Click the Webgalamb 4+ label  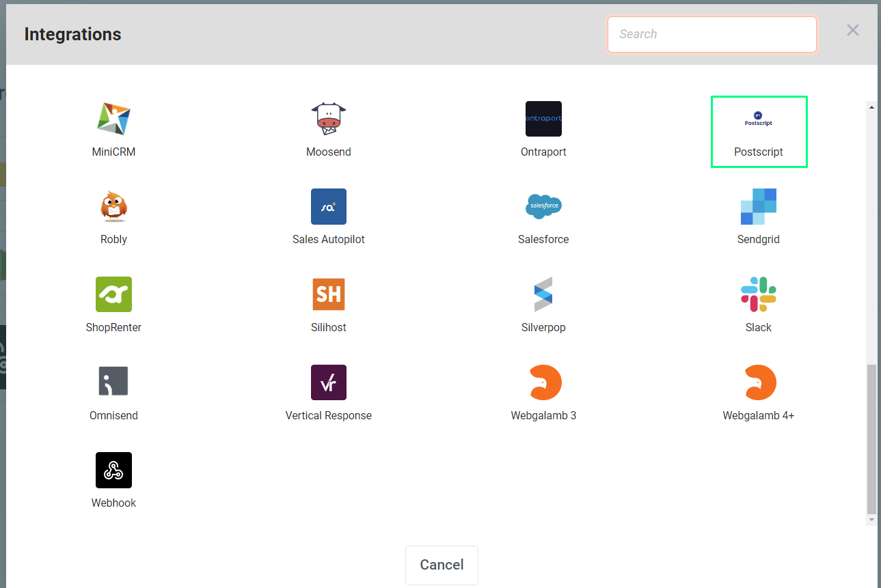click(759, 415)
